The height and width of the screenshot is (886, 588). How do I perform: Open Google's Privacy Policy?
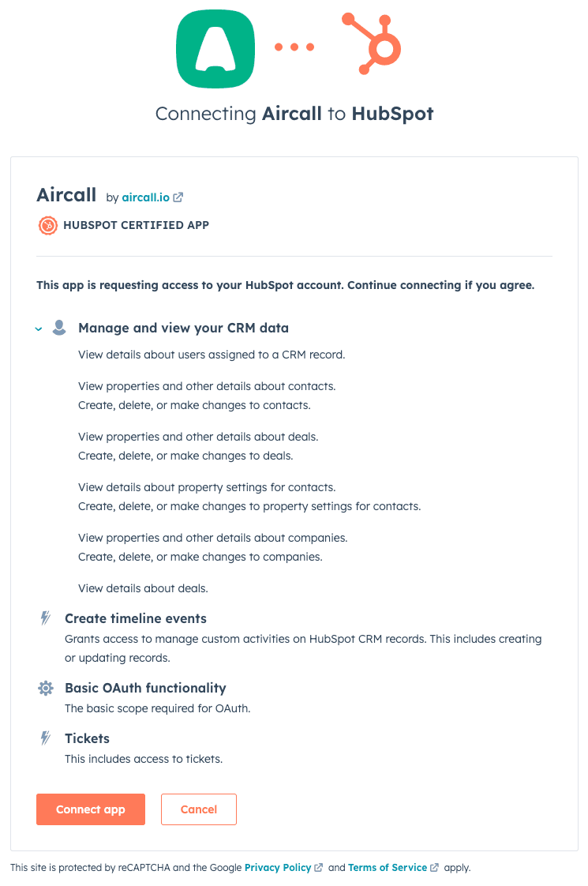pos(277,867)
